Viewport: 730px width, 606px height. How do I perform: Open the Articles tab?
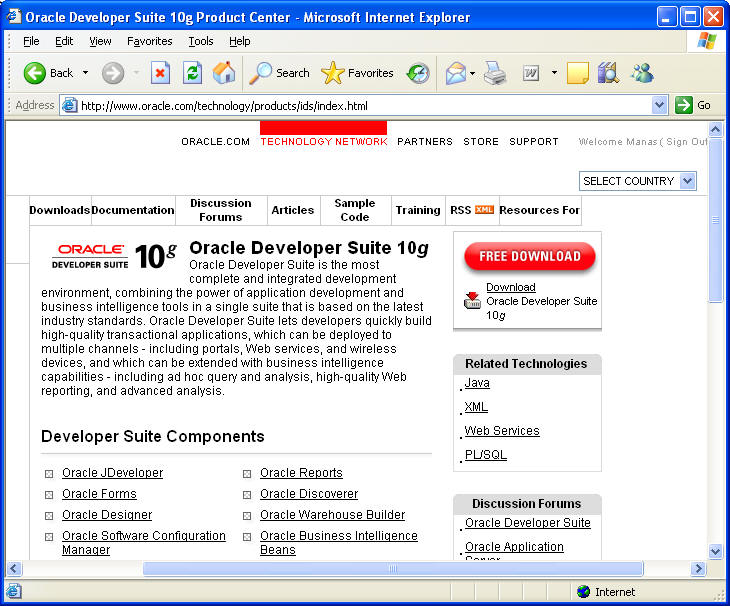click(x=293, y=210)
